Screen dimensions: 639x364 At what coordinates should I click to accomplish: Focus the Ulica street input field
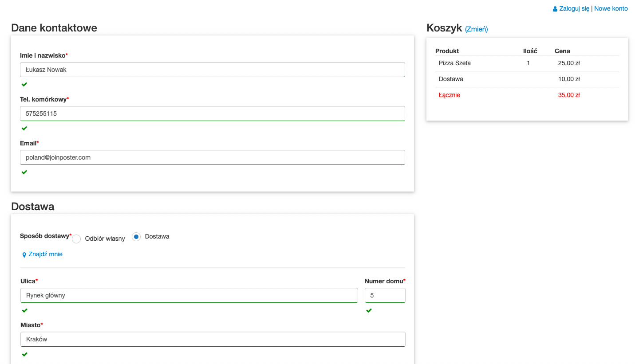click(189, 295)
